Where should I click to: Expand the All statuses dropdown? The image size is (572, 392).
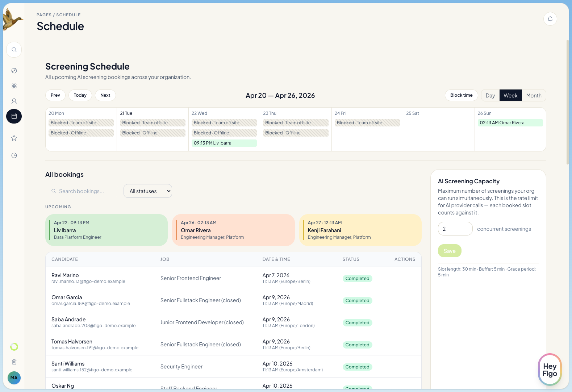click(148, 191)
